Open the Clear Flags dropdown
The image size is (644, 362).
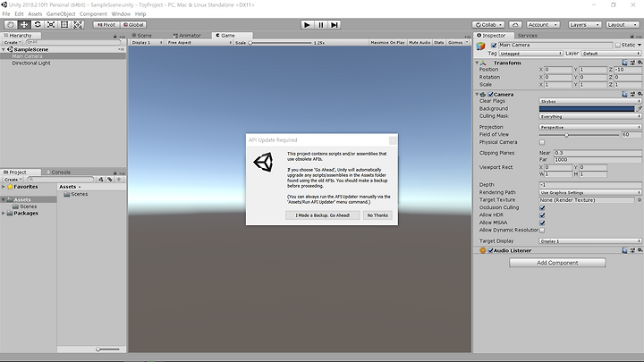(x=589, y=101)
